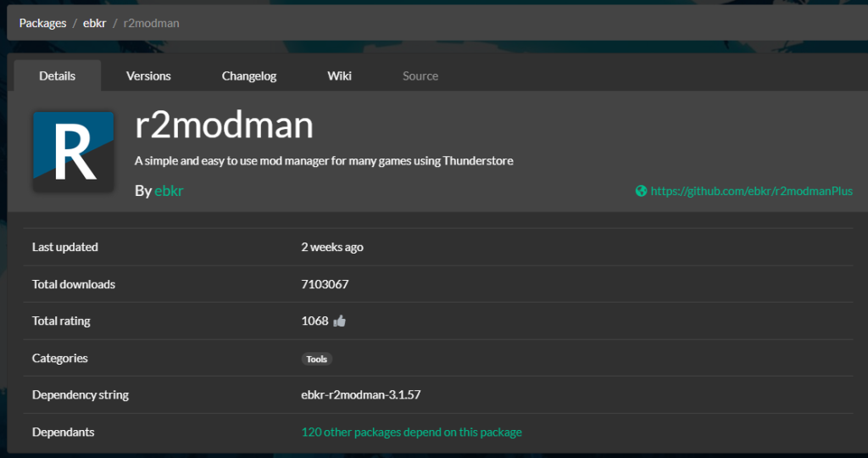
Task: Click the 'A simple and easy to use' description
Action: pos(324,160)
